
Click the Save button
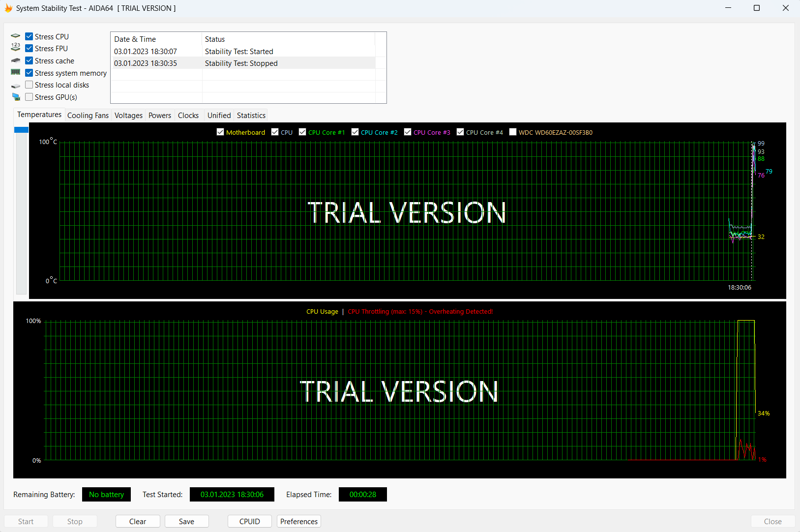pyautogui.click(x=186, y=521)
